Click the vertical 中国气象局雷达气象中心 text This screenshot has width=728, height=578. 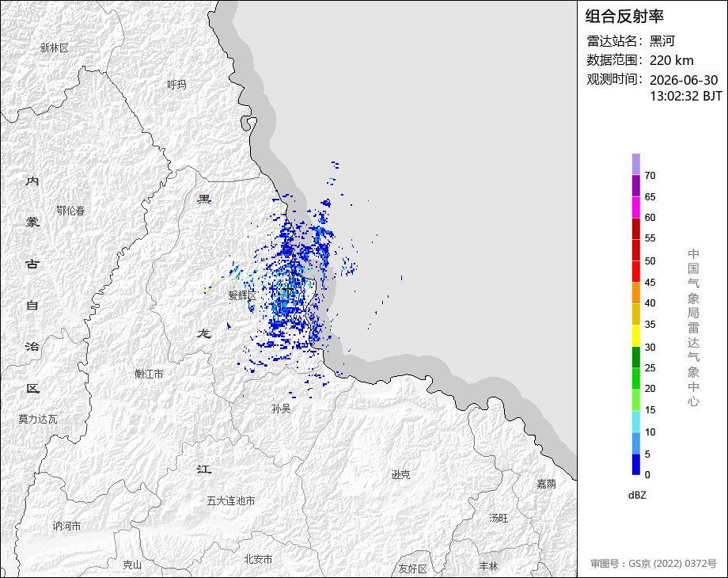pos(694,328)
